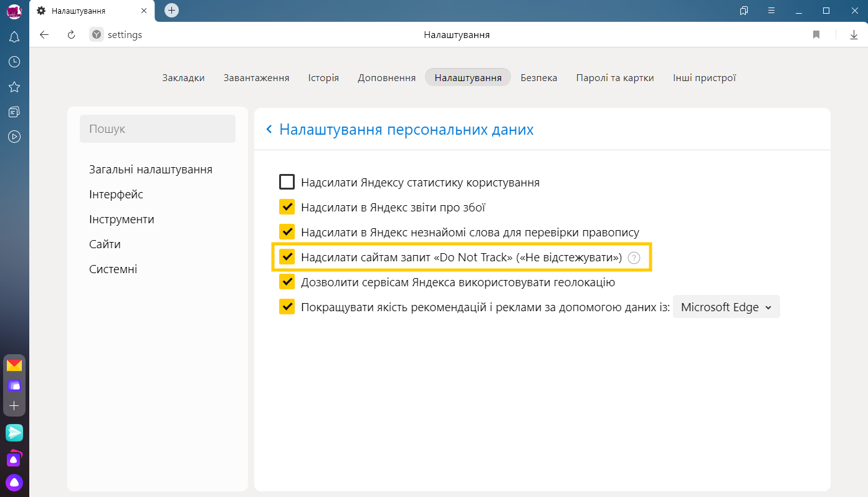The image size is (868, 497).
Task: Open the purple disk app icon
Action: 14,385
